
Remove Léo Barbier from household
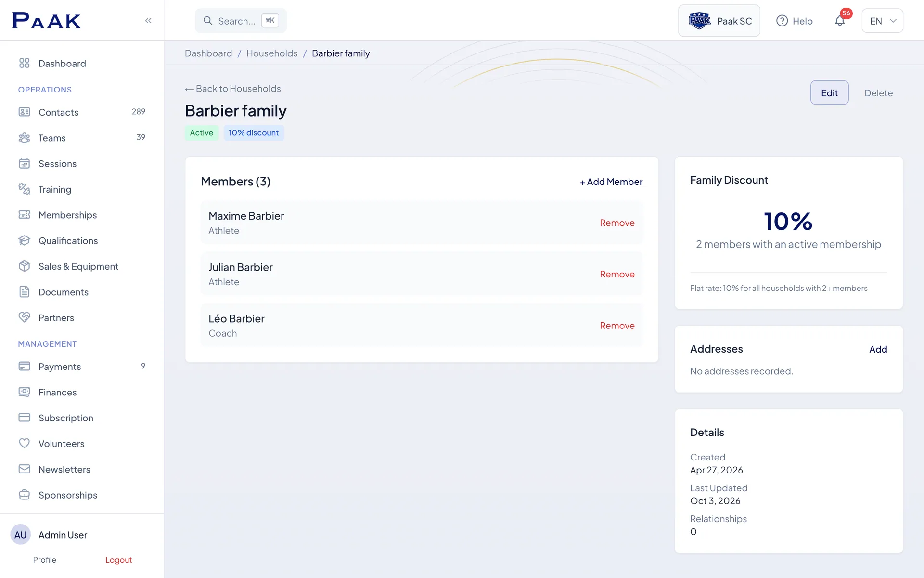pos(617,326)
